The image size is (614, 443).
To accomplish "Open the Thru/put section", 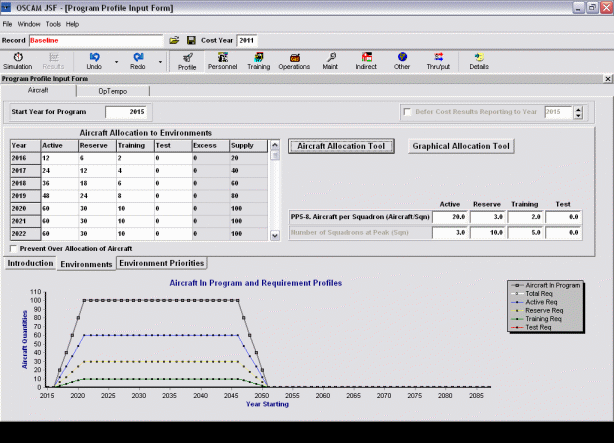I will (x=438, y=61).
